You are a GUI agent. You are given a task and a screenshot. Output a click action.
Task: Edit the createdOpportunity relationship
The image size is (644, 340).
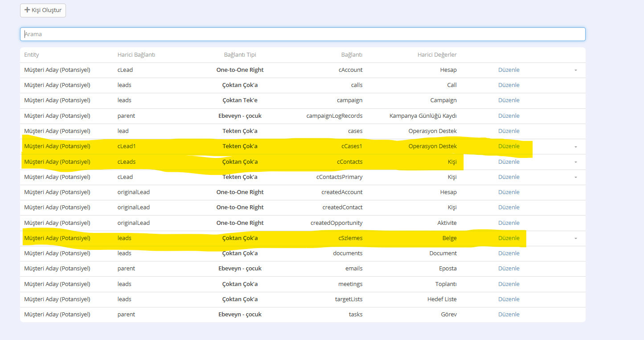509,223
